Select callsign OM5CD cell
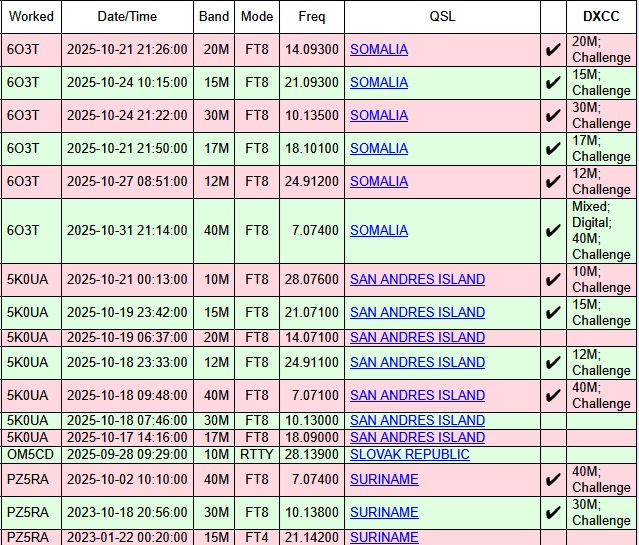This screenshot has height=545, width=639. tap(31, 455)
